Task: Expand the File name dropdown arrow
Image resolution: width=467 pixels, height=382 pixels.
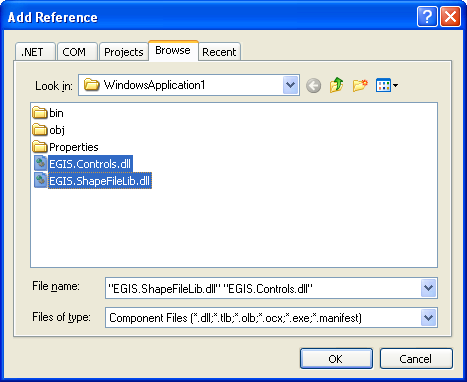Action: click(428, 288)
